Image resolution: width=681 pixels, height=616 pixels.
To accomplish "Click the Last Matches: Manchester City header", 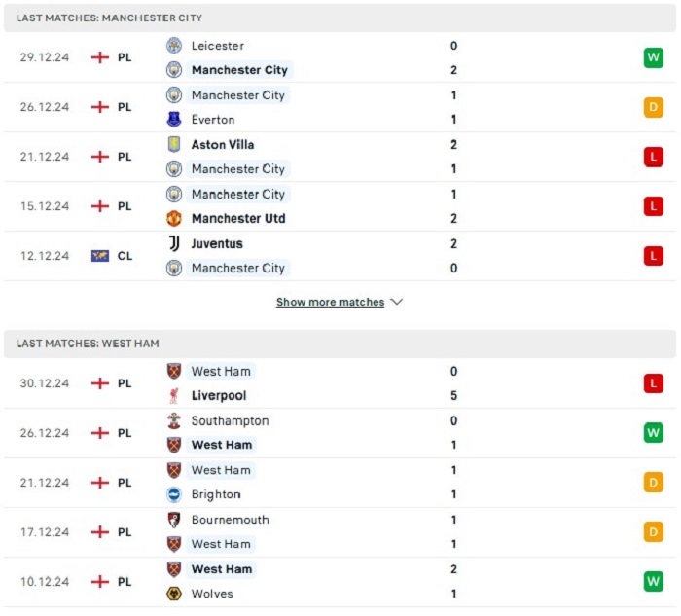I will pos(340,18).
